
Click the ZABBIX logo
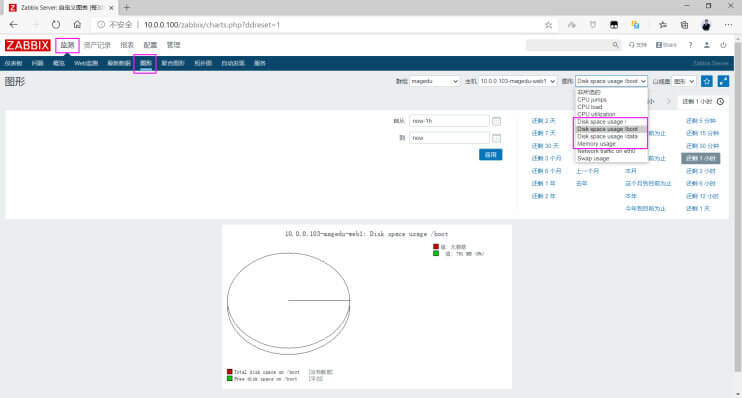pyautogui.click(x=27, y=45)
